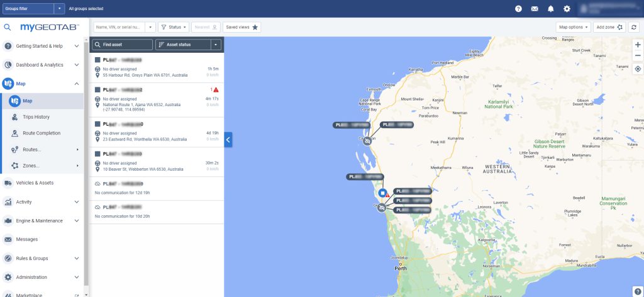Open the Routes... submenu
Screen dimensions: 644x297
click(42, 149)
